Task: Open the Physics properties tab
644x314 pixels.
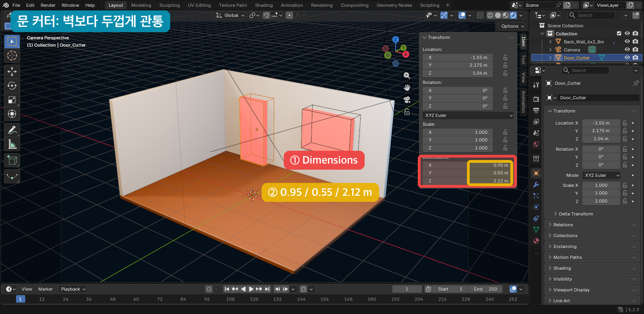Action: [536, 207]
